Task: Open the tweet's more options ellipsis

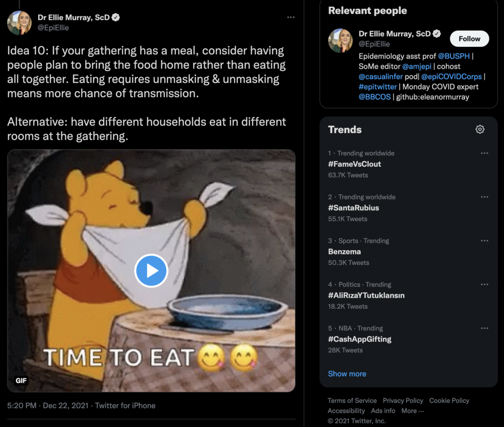Action: point(291,17)
